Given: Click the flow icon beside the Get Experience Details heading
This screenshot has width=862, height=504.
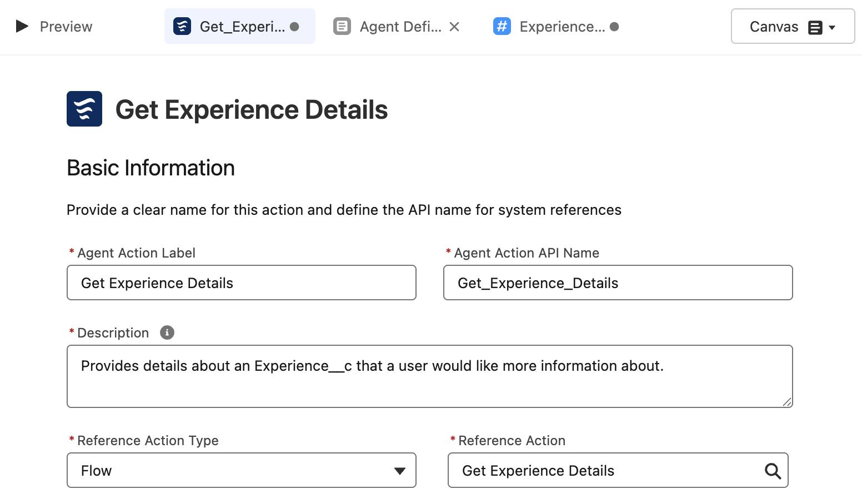Looking at the screenshot, I should pos(84,109).
